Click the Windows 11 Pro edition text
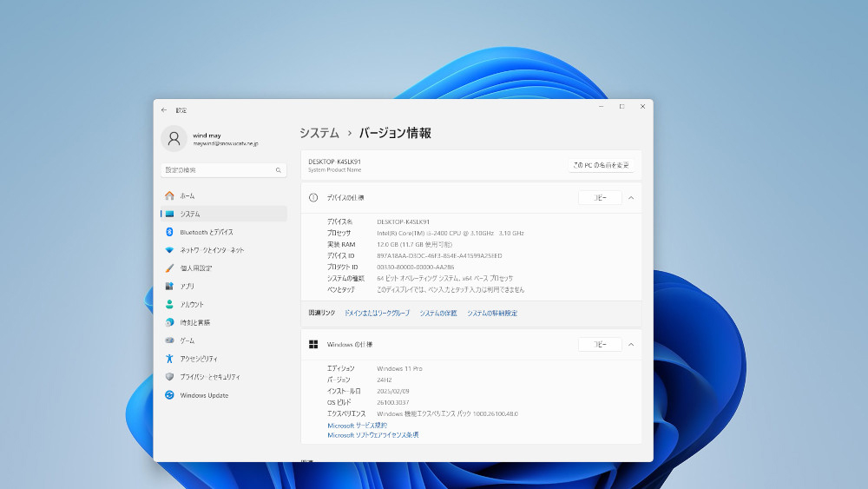This screenshot has width=868, height=489. tap(399, 368)
